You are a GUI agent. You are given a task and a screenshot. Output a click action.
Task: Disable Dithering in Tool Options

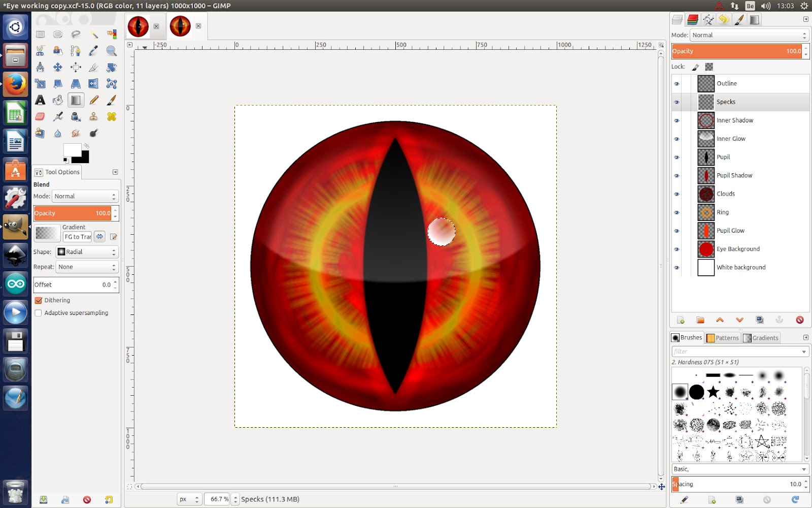point(39,300)
